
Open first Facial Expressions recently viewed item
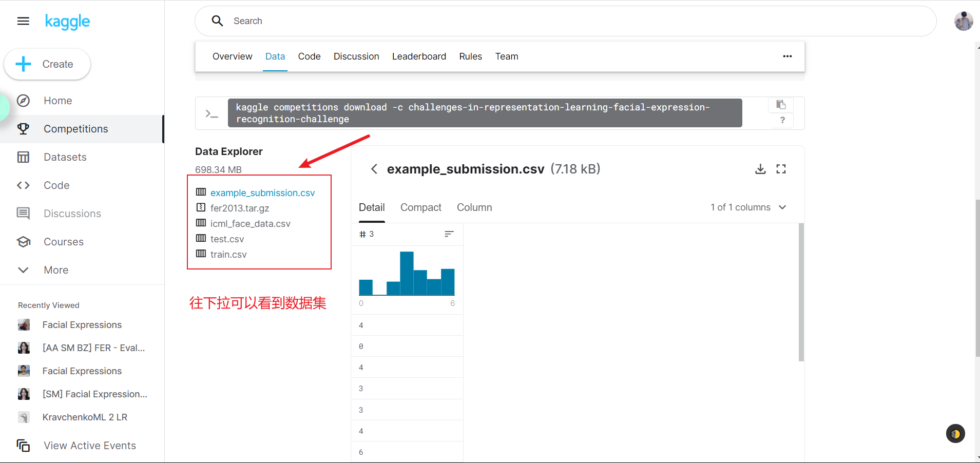coord(82,325)
